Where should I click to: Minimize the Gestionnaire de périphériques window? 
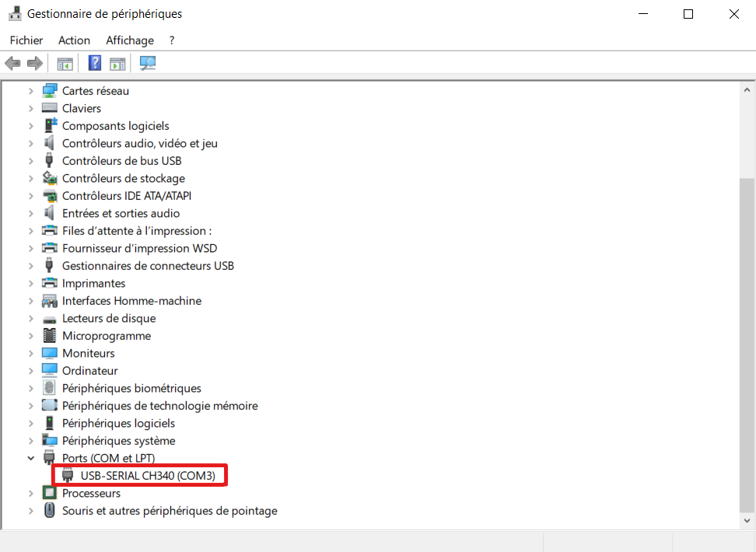(x=643, y=14)
